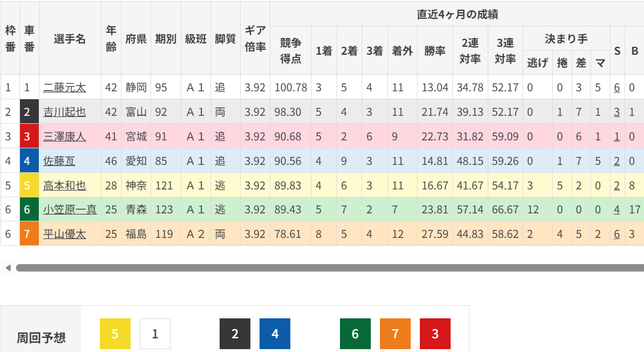Click the green 6 badge in 周回予想
The width and height of the screenshot is (644, 352).
click(x=355, y=334)
